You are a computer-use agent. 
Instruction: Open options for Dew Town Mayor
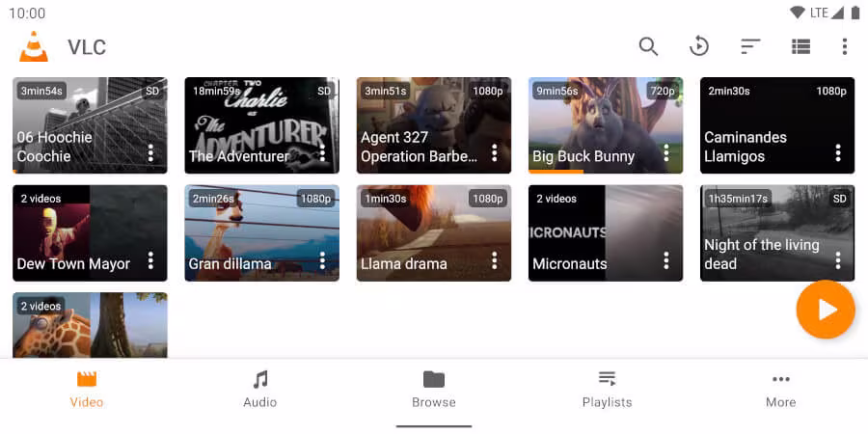point(150,260)
